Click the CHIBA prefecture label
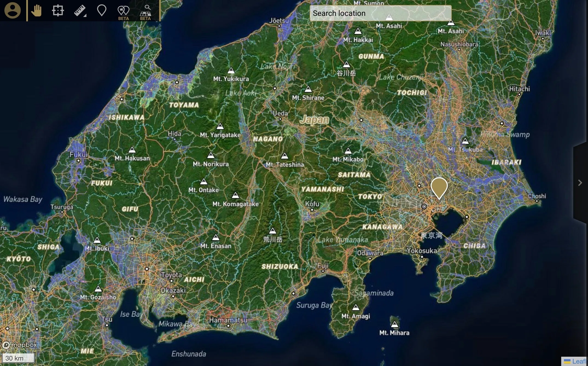 pos(475,246)
